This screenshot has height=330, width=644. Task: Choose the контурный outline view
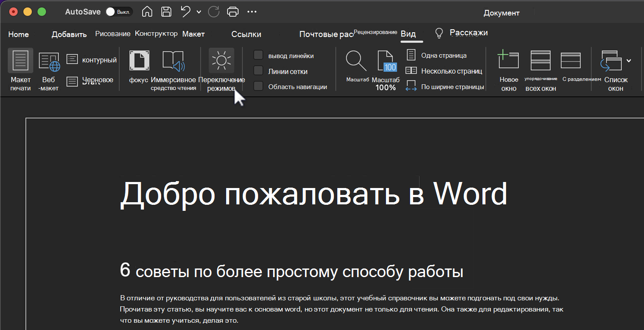tap(91, 60)
